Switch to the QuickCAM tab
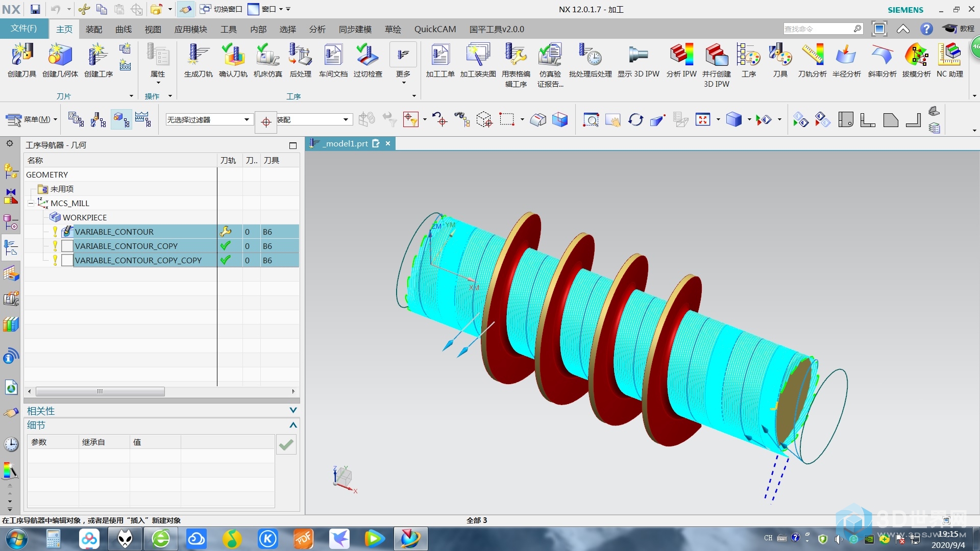Image resolution: width=980 pixels, height=551 pixels. 435,30
